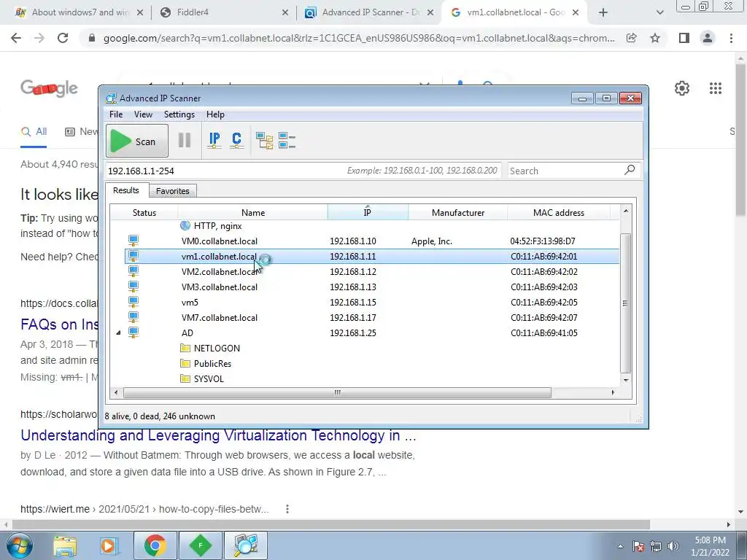The image size is (747, 560).
Task: Show hidden system tray icons arrow
Action: (x=620, y=545)
